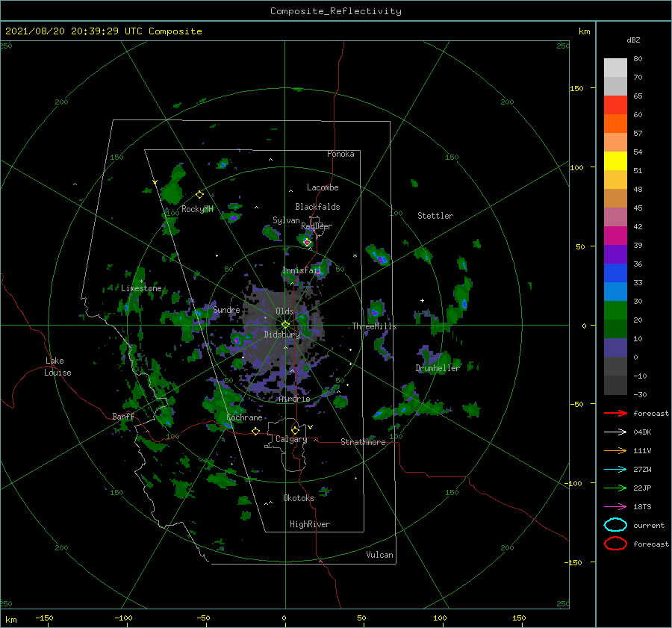Click the km unit label at bottom-left
This screenshot has height=628, width=672.
tap(10, 620)
